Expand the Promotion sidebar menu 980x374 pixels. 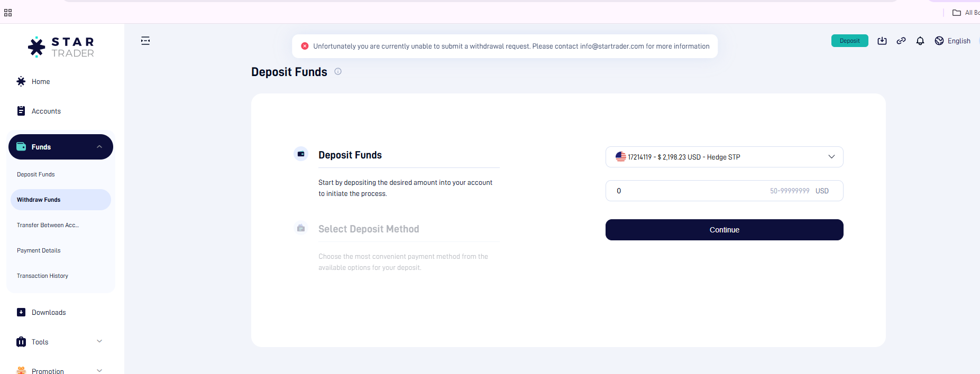[x=99, y=370]
